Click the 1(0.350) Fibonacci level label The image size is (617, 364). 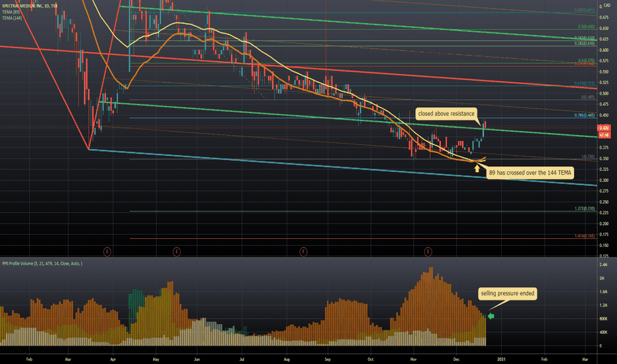pyautogui.click(x=588, y=157)
